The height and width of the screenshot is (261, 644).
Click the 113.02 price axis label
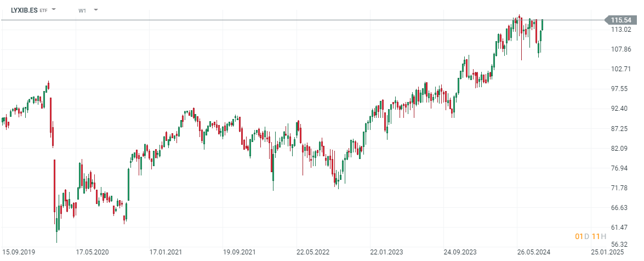620,30
